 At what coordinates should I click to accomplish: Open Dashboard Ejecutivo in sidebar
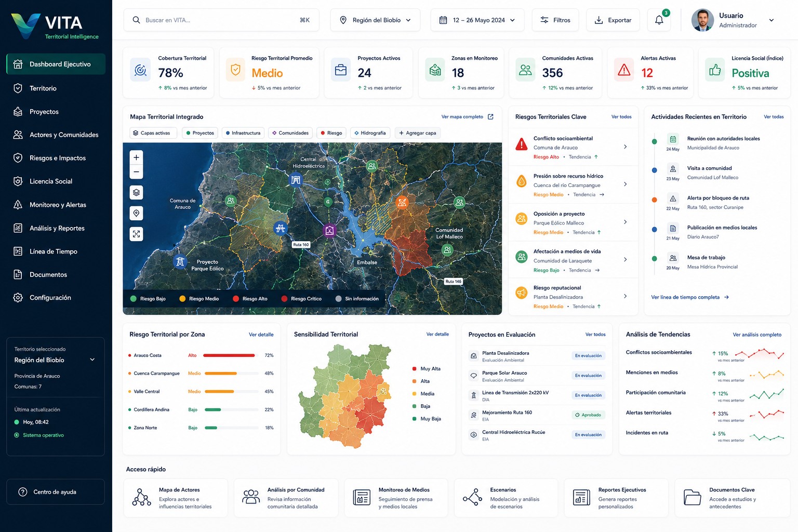pos(56,64)
